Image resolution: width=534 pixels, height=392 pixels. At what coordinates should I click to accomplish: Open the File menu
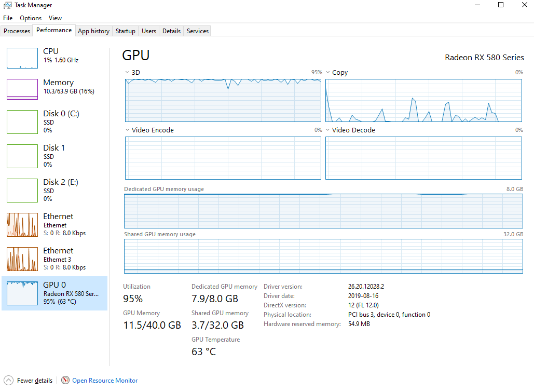(x=8, y=18)
